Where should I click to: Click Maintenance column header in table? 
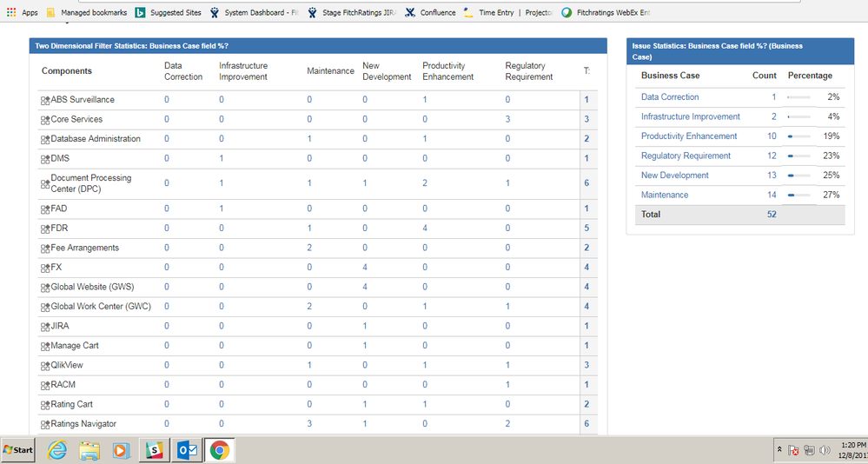(330, 71)
